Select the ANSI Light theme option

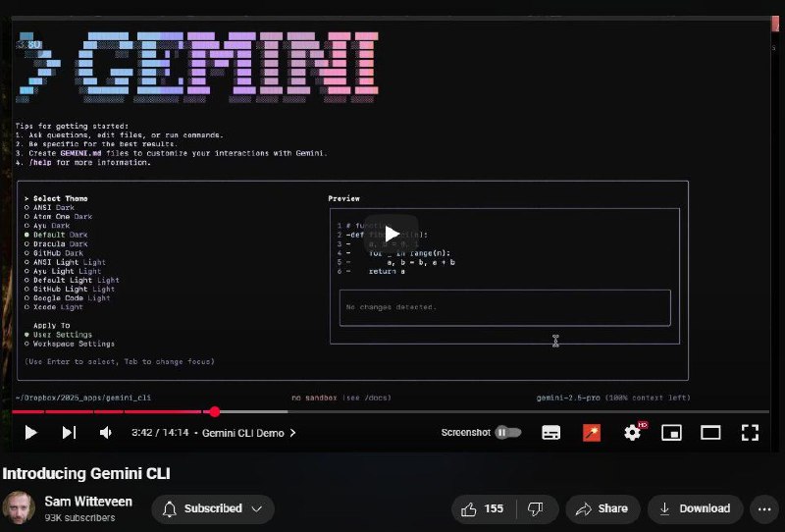[x=65, y=262]
